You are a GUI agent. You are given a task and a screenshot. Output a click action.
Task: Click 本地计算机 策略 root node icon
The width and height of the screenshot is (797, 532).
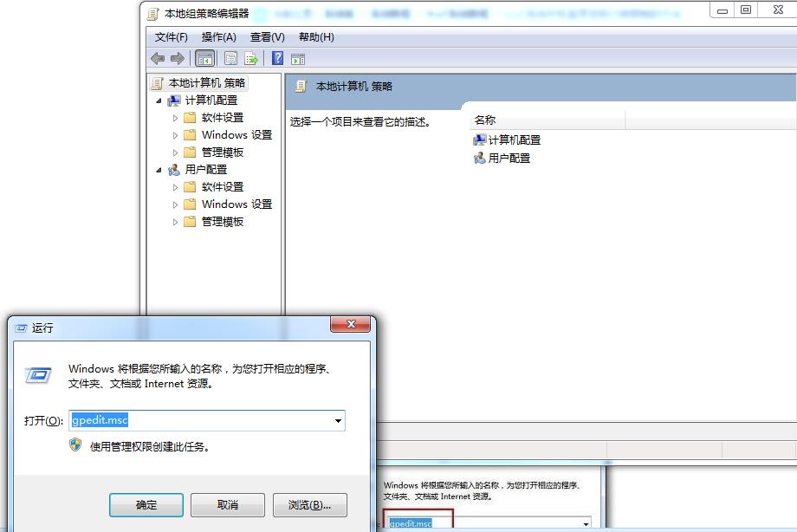158,83
